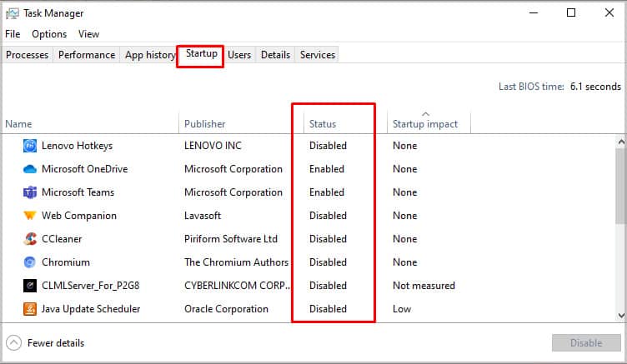The image size is (627, 364).
Task: Click Not measured startup impact cell
Action: click(x=424, y=286)
